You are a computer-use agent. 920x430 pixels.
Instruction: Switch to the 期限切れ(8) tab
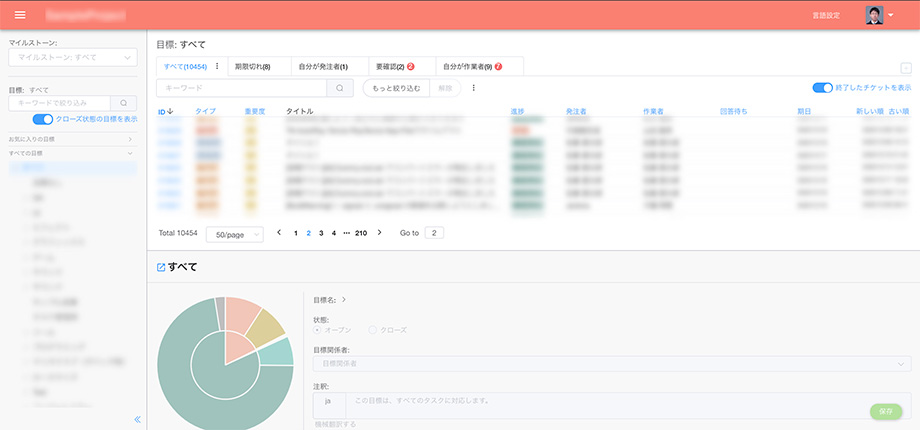[x=252, y=66]
